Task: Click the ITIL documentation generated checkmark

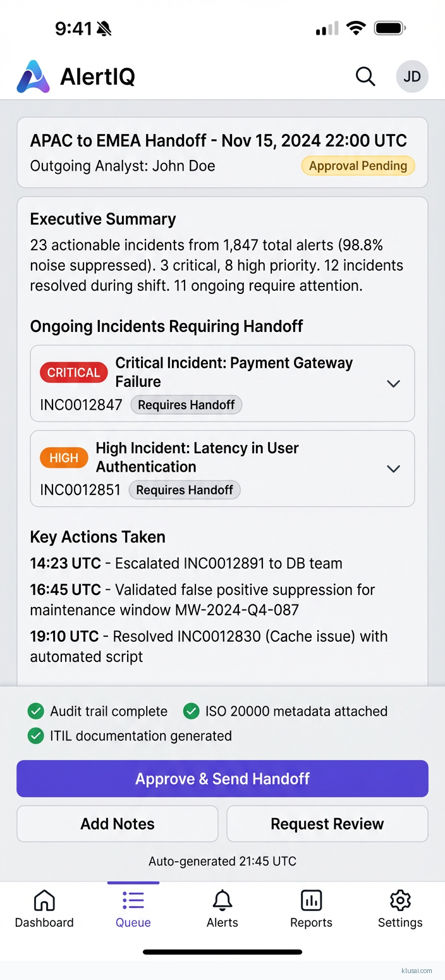Action: point(36,735)
